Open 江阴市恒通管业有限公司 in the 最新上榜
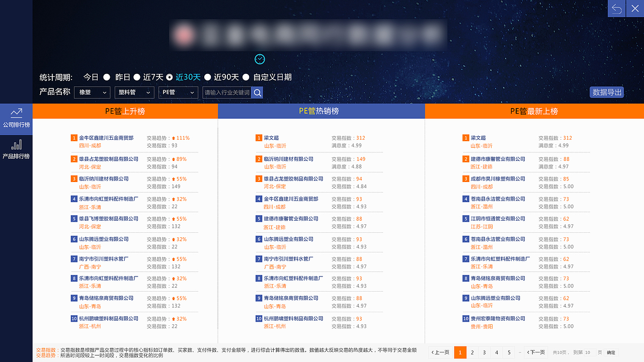The height and width of the screenshot is (362, 644). click(x=498, y=219)
